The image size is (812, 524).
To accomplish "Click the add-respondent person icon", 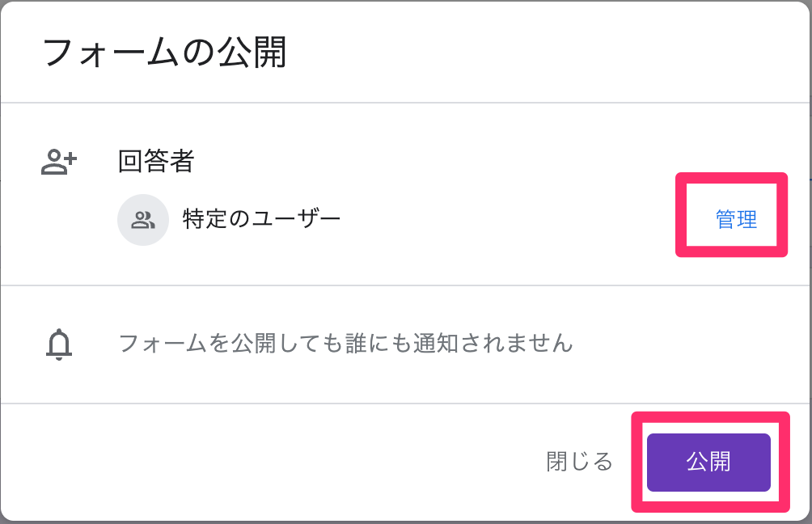I will tap(59, 162).
